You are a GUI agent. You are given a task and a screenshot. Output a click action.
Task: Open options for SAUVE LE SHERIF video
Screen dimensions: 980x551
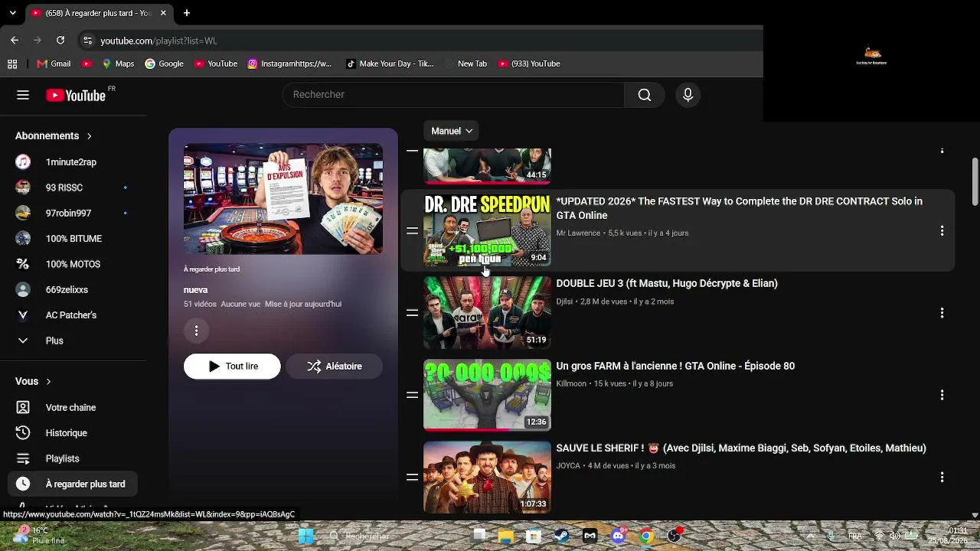tap(942, 477)
